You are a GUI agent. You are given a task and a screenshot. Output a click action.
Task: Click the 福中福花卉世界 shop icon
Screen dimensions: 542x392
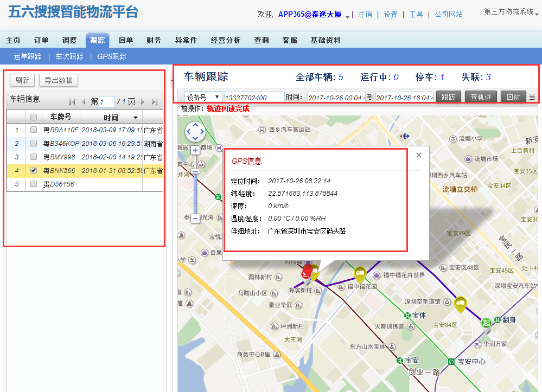point(377,275)
